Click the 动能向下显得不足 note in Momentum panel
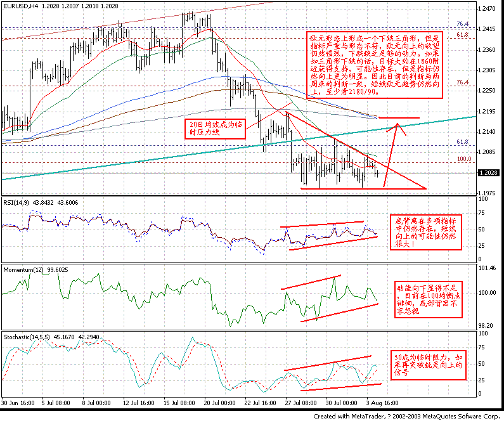Screen dimensions: 504x421 pyautogui.click(x=428, y=299)
